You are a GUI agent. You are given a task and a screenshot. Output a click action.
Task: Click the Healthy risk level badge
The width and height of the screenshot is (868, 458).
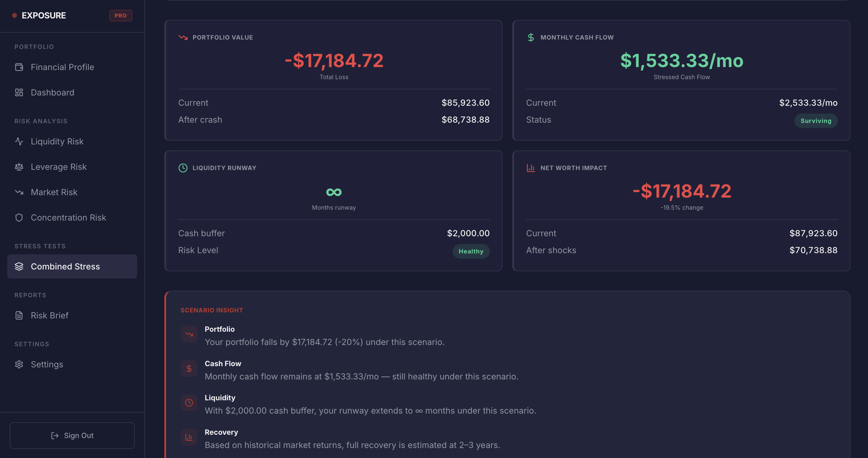470,251
